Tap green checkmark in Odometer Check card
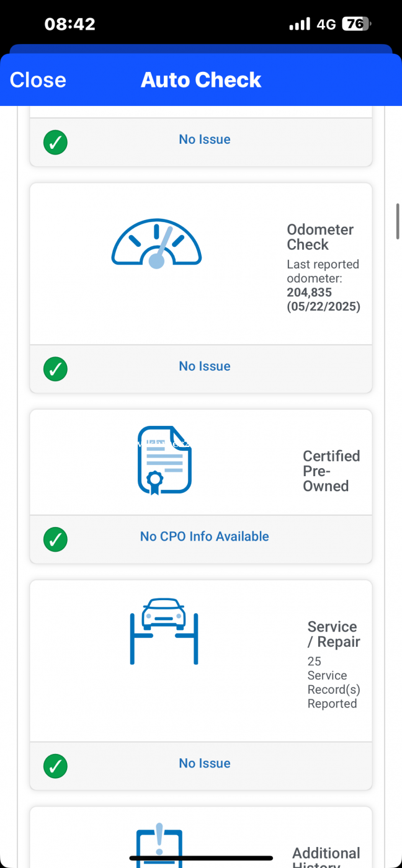Image resolution: width=402 pixels, height=868 pixels. tap(55, 369)
